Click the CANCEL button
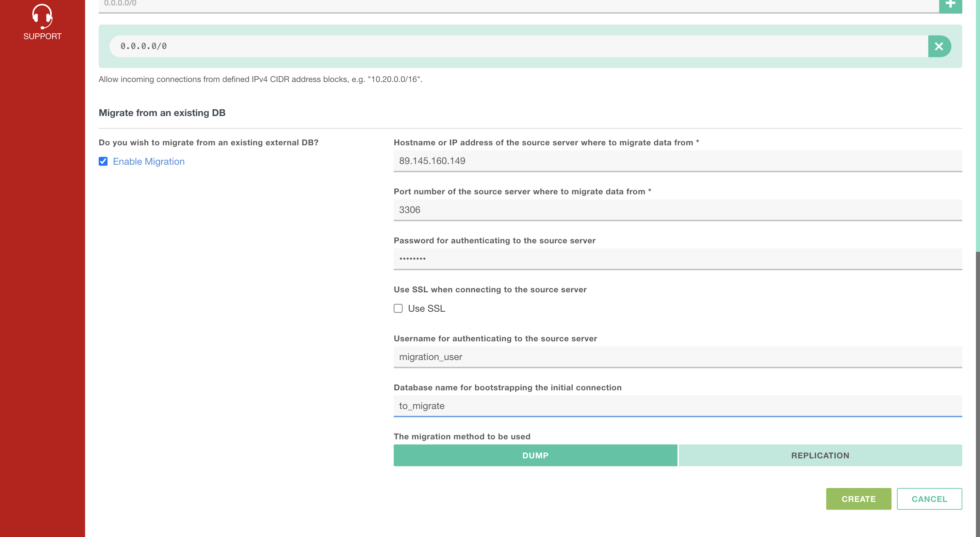The image size is (980, 537). coord(929,499)
